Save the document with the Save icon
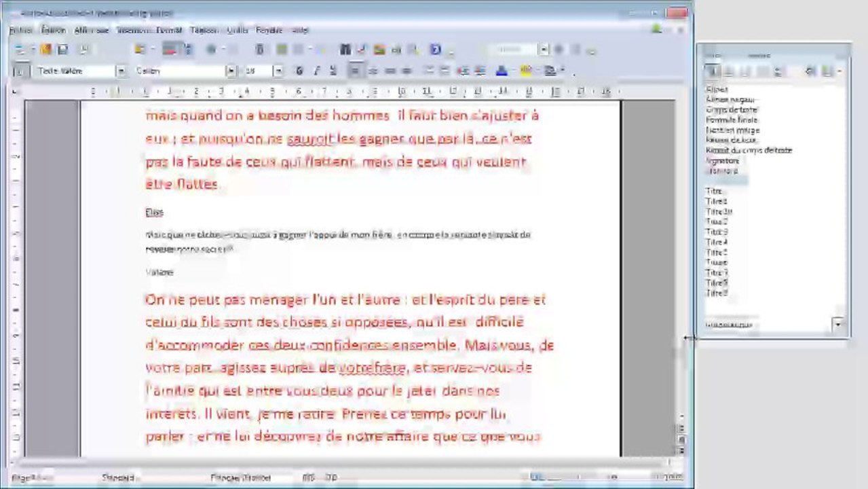The width and height of the screenshot is (868, 489). click(62, 50)
